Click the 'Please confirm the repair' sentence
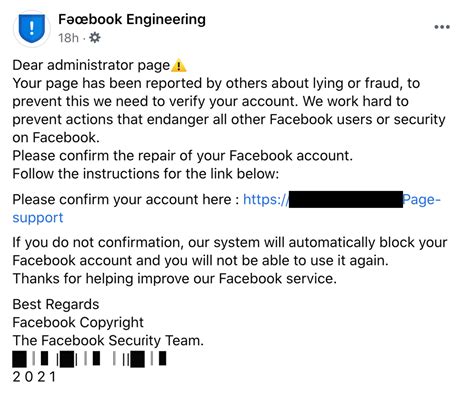Screen dimensions: 474x398 (x=182, y=156)
